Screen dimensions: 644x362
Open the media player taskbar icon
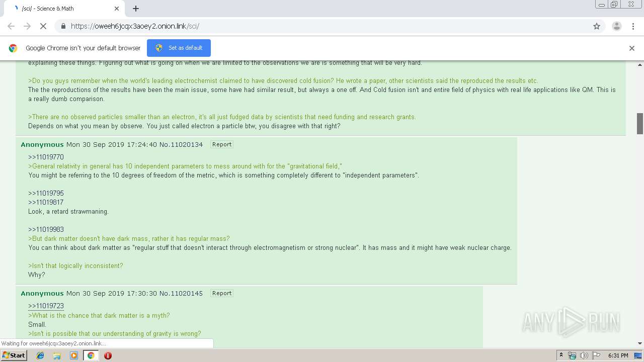pyautogui.click(x=74, y=355)
